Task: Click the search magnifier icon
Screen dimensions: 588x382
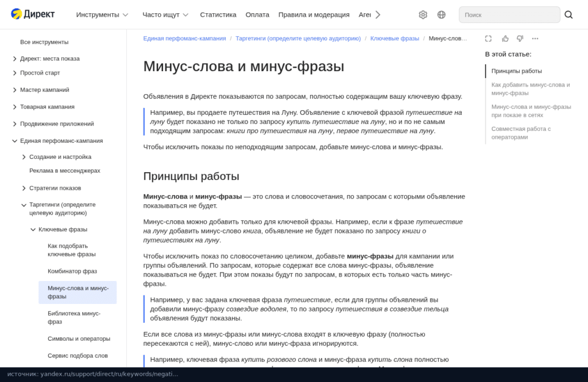Action: point(568,14)
